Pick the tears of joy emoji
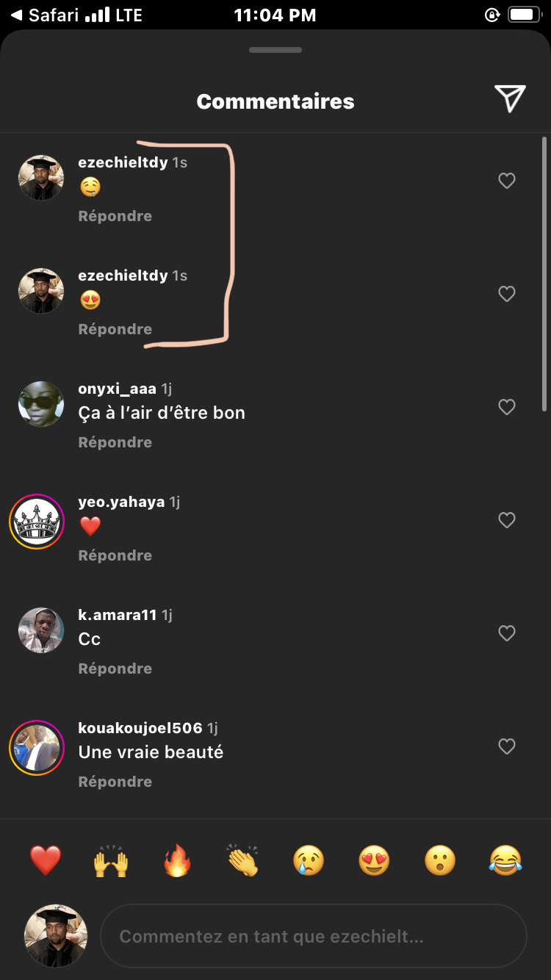Image resolution: width=551 pixels, height=980 pixels. (x=505, y=860)
